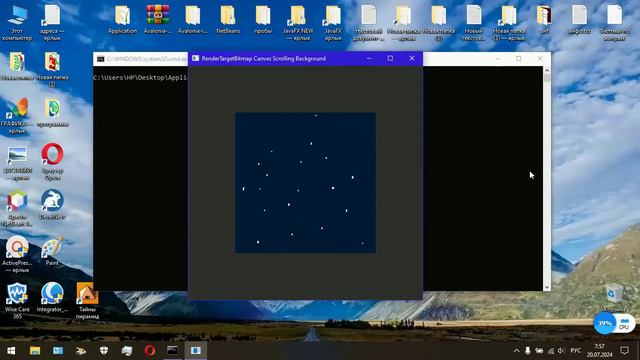Click the starfield canvas in the app
This screenshot has width=640, height=360.
(305, 183)
